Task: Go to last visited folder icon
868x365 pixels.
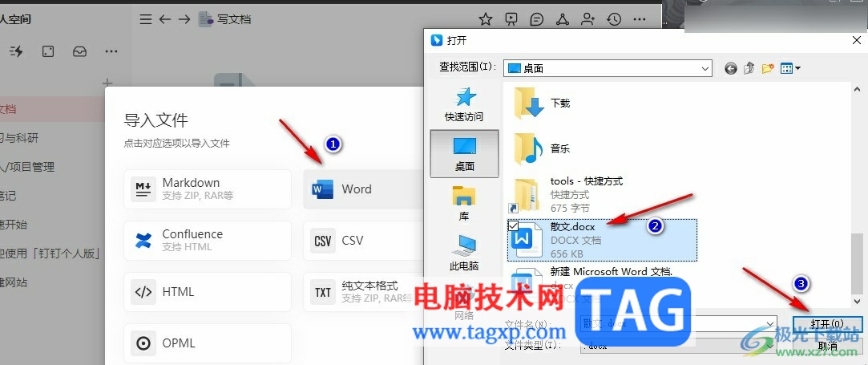Action: pos(731,68)
